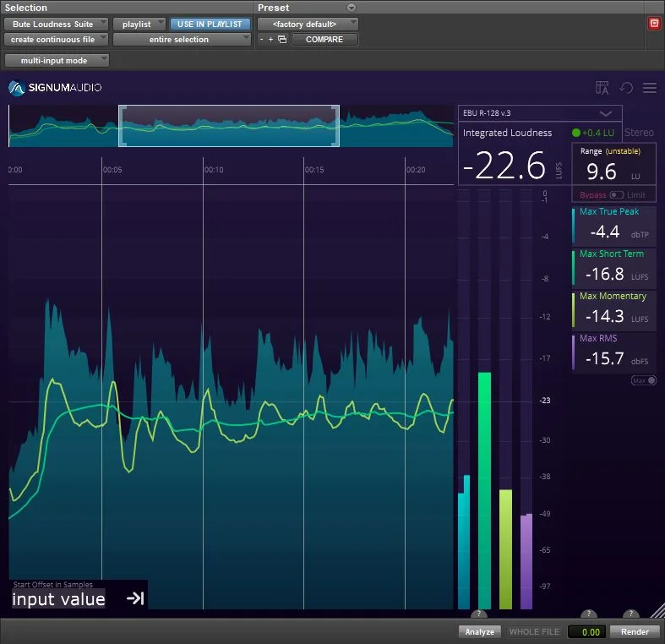Click the overview waveform selected region
Screen dimensions: 665x644
click(229, 126)
